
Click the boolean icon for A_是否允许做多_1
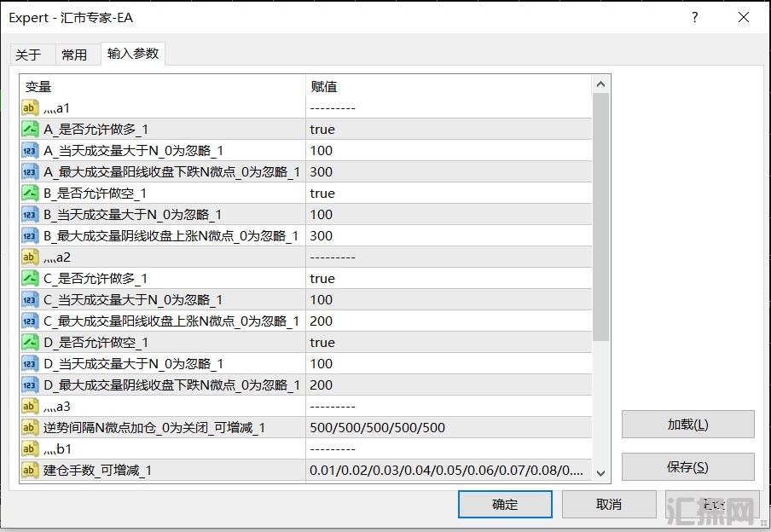(x=30, y=130)
